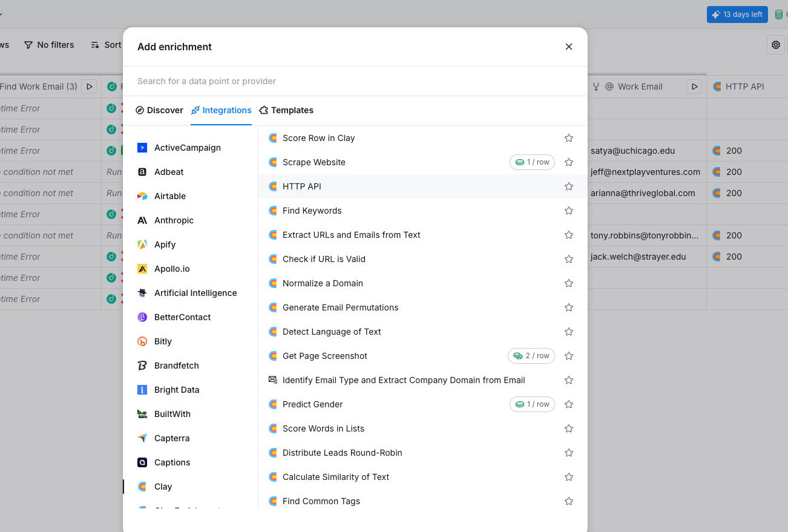The height and width of the screenshot is (532, 788).
Task: Click Clay icon next to Normalize a Domain
Action: 273,283
